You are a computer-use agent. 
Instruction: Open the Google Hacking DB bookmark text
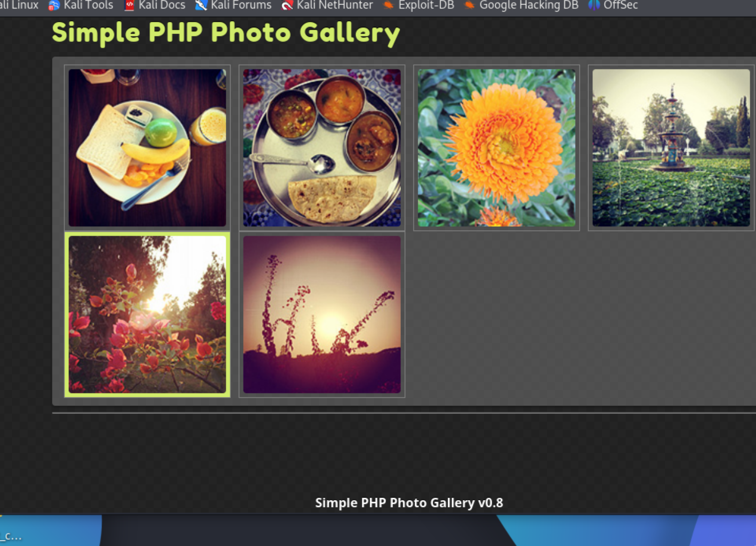point(529,5)
